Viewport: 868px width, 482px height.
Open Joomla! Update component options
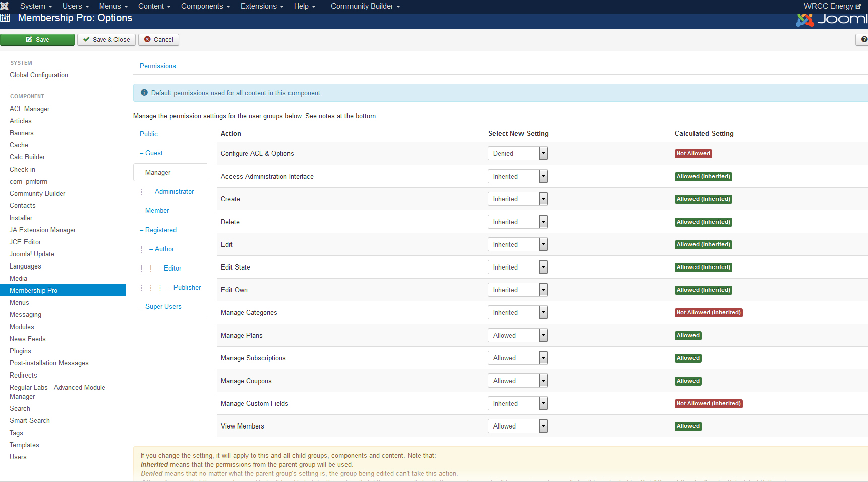32,254
